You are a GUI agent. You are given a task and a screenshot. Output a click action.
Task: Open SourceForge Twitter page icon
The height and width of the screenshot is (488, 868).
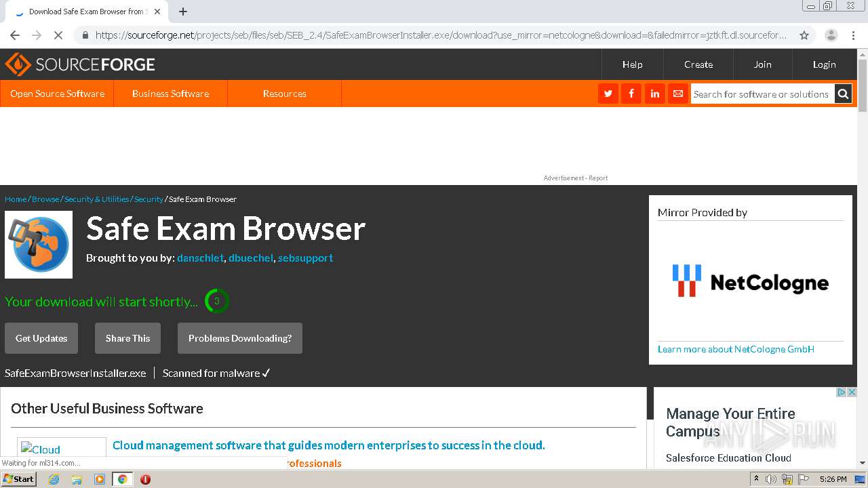(608, 94)
